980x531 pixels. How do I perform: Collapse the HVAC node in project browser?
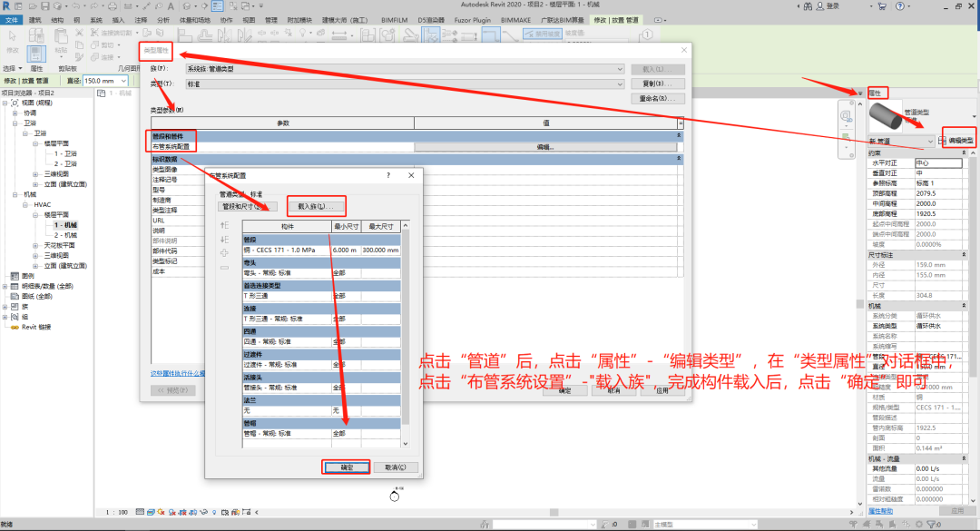click(x=25, y=204)
